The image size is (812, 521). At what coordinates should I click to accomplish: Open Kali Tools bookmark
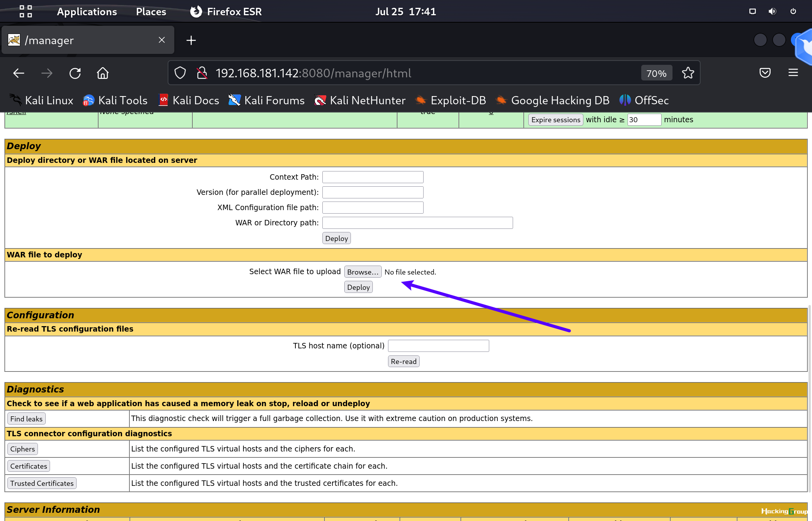[115, 100]
